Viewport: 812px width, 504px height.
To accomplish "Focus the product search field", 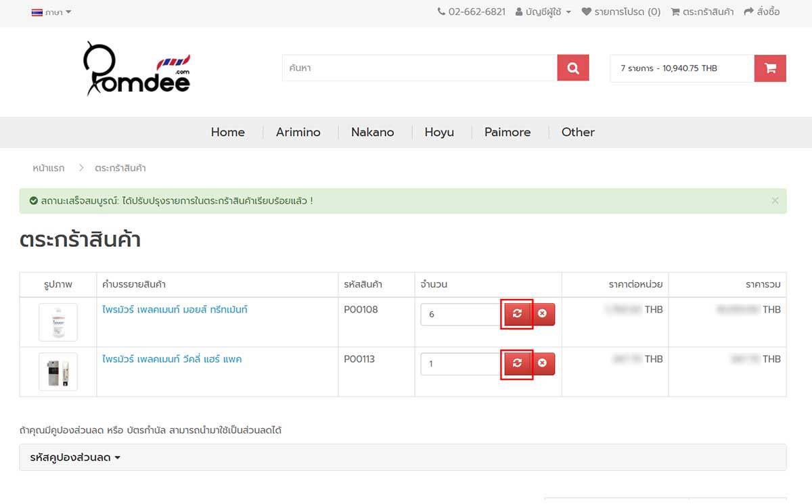I will tap(420, 68).
